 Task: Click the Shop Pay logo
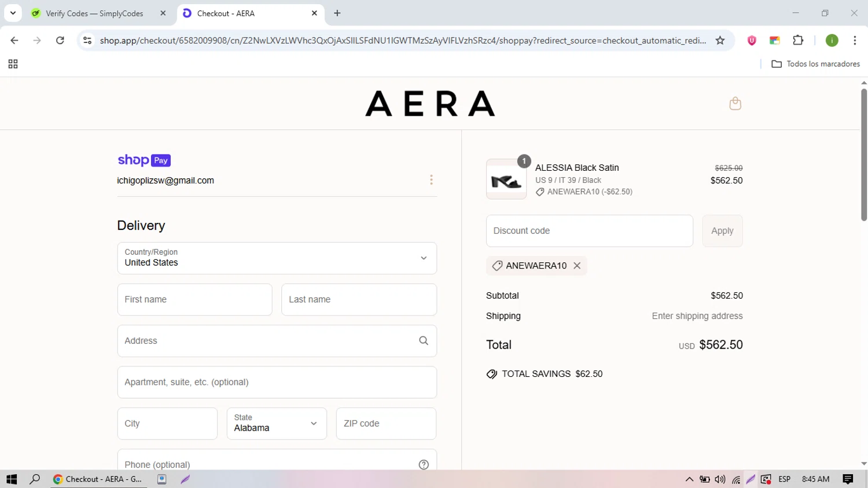144,160
